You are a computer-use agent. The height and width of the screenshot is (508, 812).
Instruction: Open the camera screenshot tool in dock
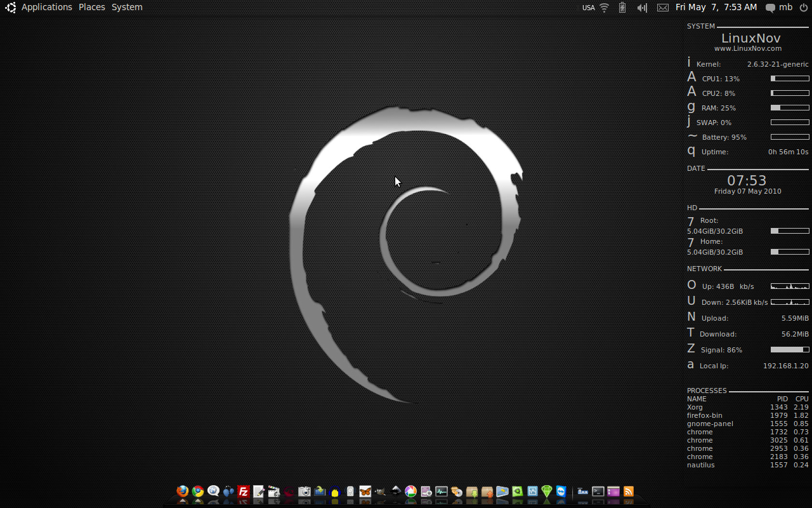[304, 491]
